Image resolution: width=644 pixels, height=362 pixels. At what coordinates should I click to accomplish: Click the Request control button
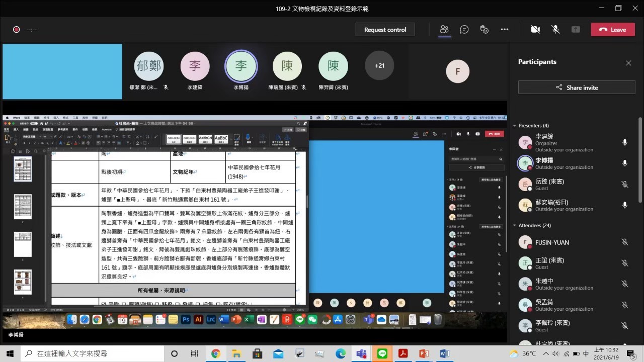coord(385,30)
